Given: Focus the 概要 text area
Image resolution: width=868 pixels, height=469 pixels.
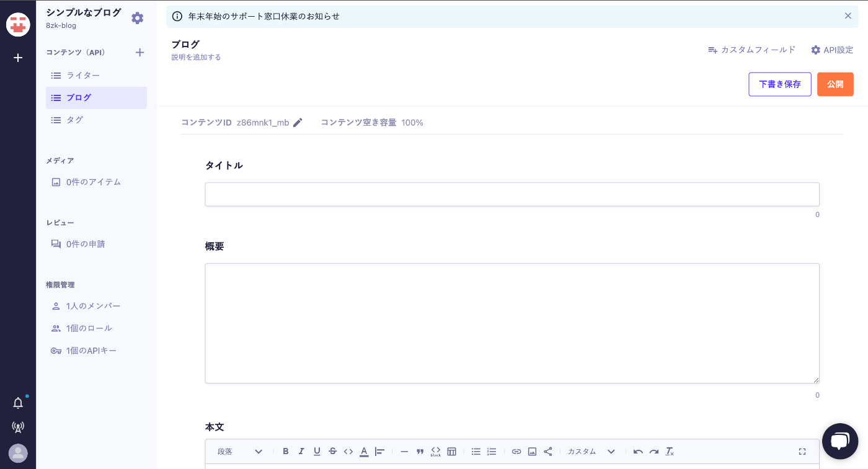Looking at the screenshot, I should coord(512,323).
